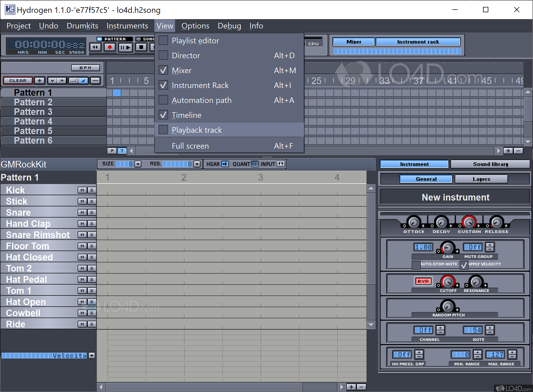Screen dimensions: 533x392
Task: Solo the Snare instrument
Action: pyautogui.click(x=92, y=212)
